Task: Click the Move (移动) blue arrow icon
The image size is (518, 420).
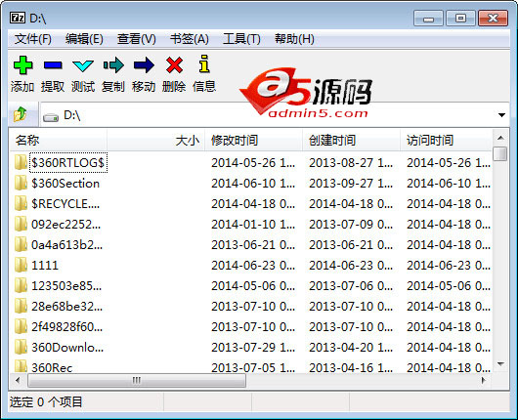Action: pyautogui.click(x=144, y=65)
